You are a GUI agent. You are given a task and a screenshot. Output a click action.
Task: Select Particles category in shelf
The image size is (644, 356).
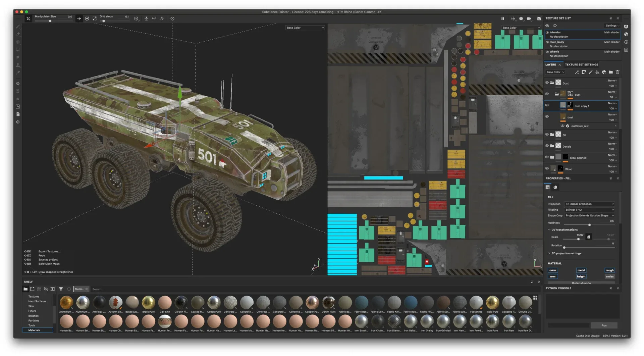coord(34,321)
